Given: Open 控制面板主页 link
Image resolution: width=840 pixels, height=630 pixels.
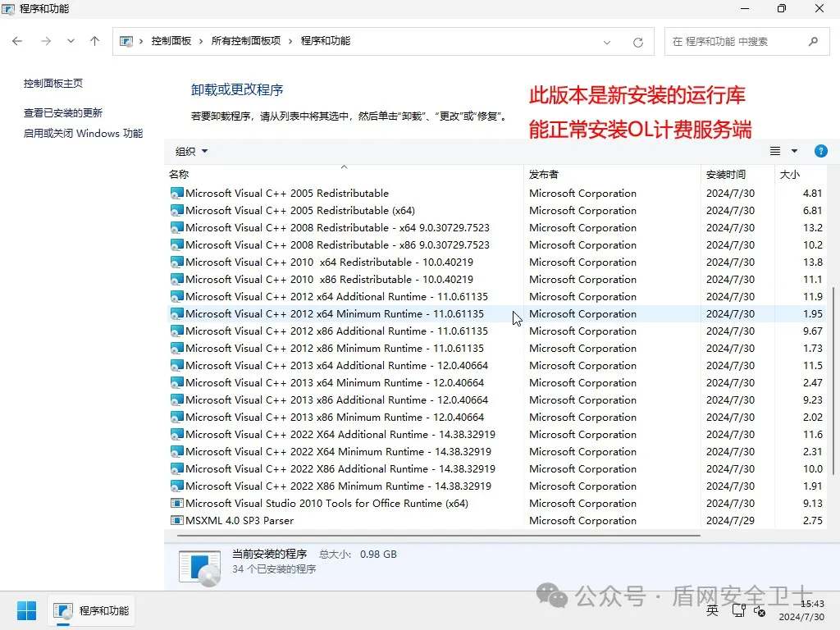Looking at the screenshot, I should pyautogui.click(x=53, y=83).
